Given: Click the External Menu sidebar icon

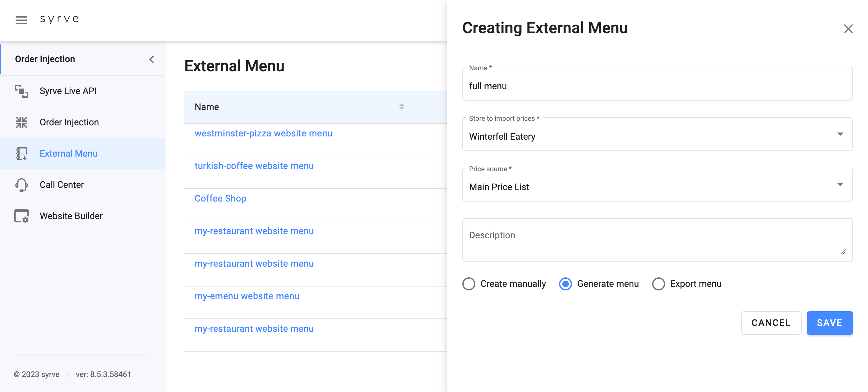Looking at the screenshot, I should click(21, 154).
